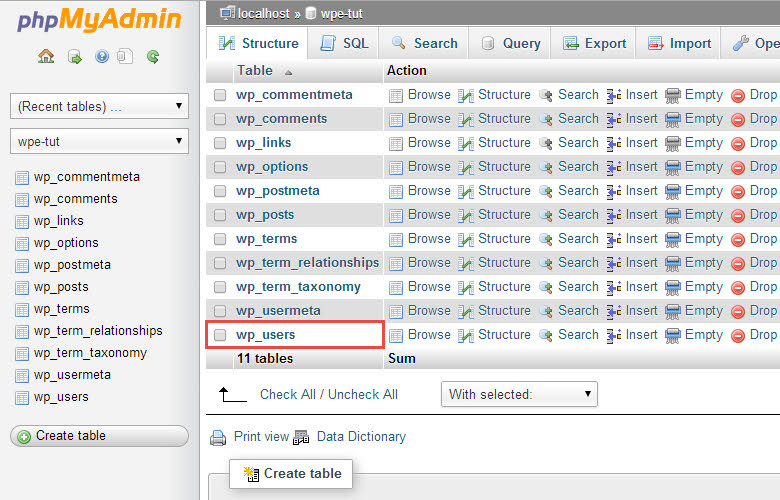Click Browse text in wp_usermeta row
The image size is (780, 500).
point(429,310)
